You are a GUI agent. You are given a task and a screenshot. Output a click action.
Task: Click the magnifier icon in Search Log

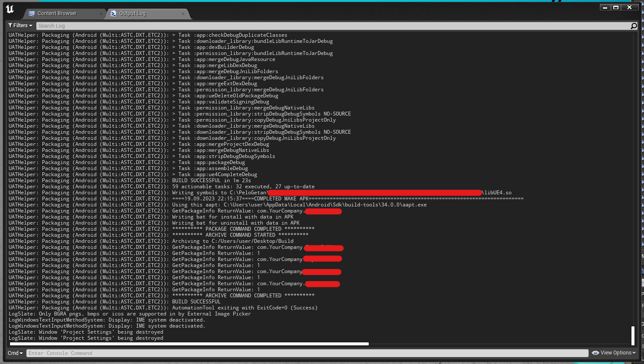[x=634, y=26]
